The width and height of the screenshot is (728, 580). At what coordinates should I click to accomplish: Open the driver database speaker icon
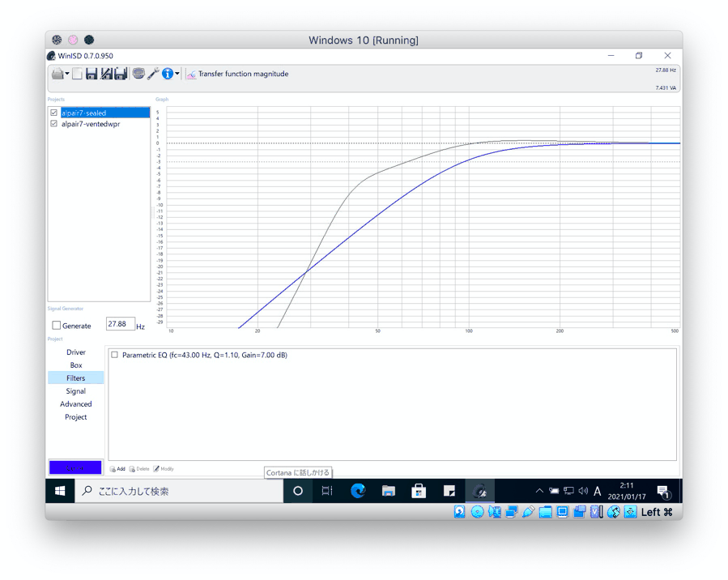(138, 74)
